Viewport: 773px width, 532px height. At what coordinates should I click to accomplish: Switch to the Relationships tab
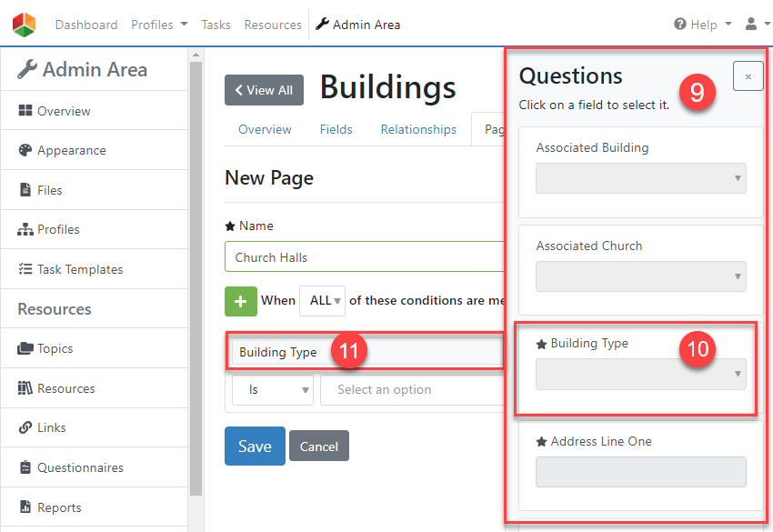coord(418,129)
